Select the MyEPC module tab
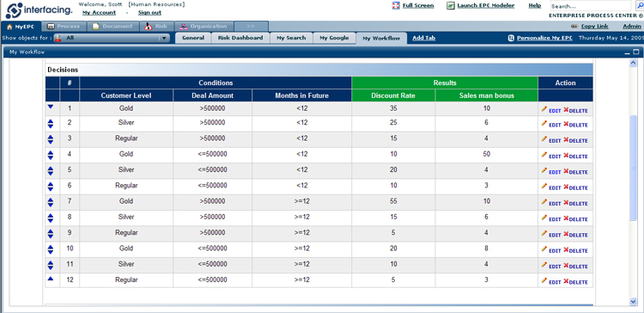 21,27
